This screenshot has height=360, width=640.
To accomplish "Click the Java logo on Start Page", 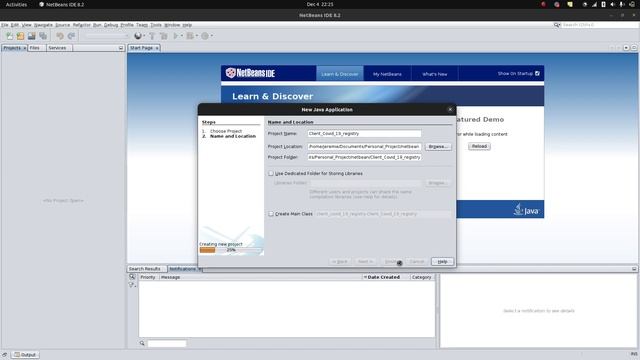I will point(527,209).
